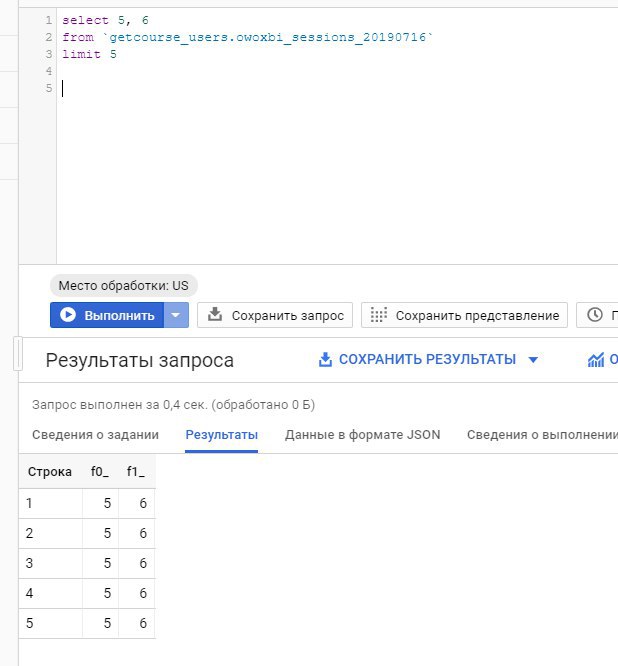Click the СОХРАНИТЬ РЕЗУЛЬТАТЫ label
This screenshot has height=666, width=618.
pos(427,359)
